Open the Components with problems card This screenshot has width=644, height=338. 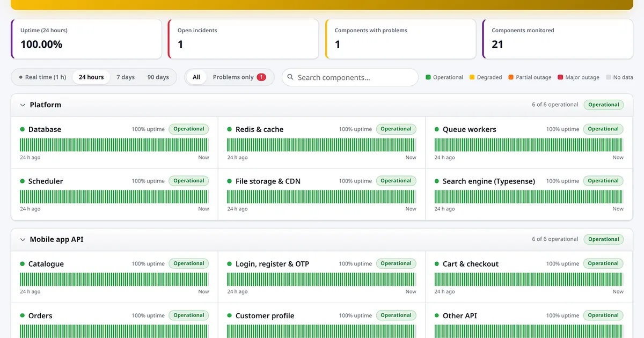pos(401,39)
